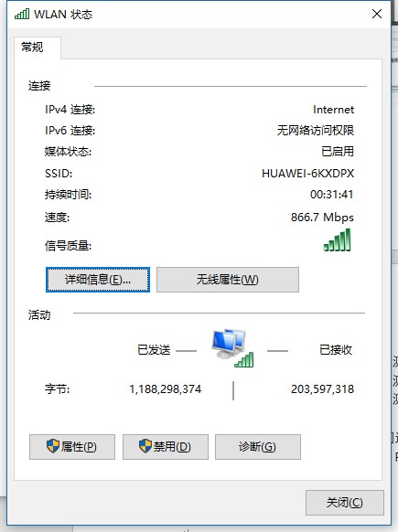Click the SSID value HUAWEI-6KXDPX
The width and height of the screenshot is (398, 532).
[x=307, y=174]
